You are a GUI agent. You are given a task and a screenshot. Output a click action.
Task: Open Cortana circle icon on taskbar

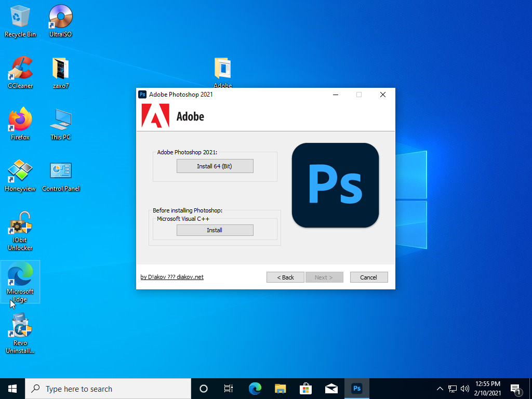[204, 389]
